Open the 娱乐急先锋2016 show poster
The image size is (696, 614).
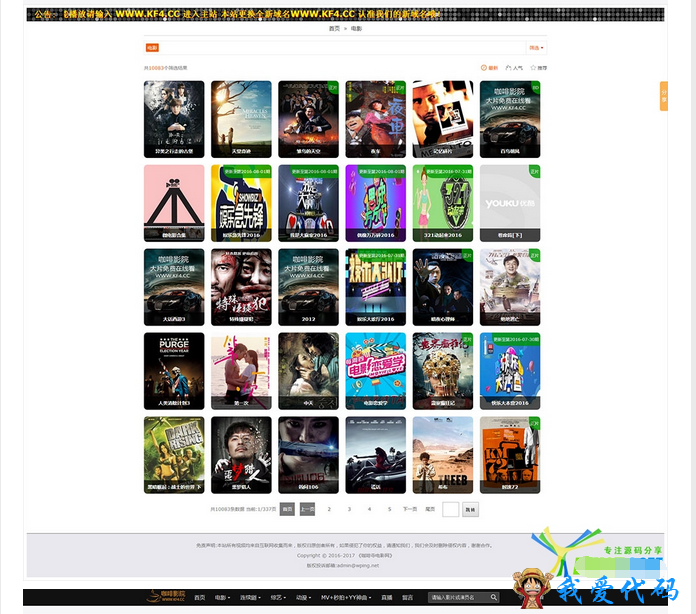(x=241, y=203)
